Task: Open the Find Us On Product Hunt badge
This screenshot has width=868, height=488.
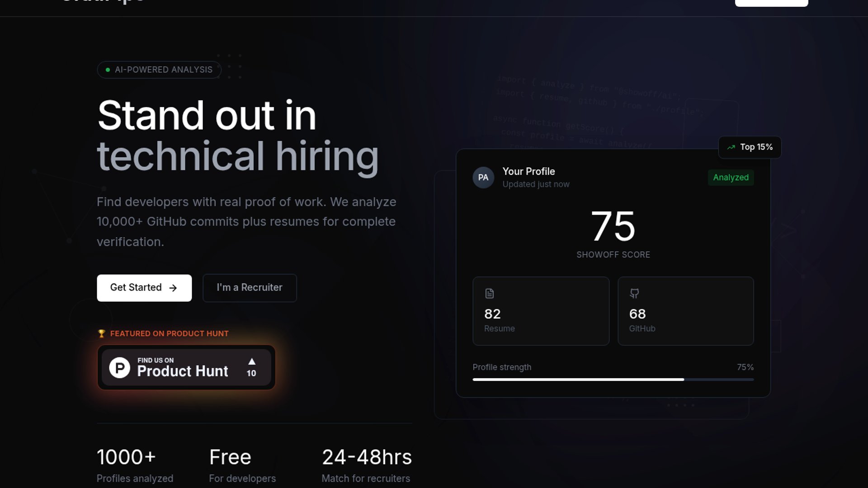Action: pos(186,367)
